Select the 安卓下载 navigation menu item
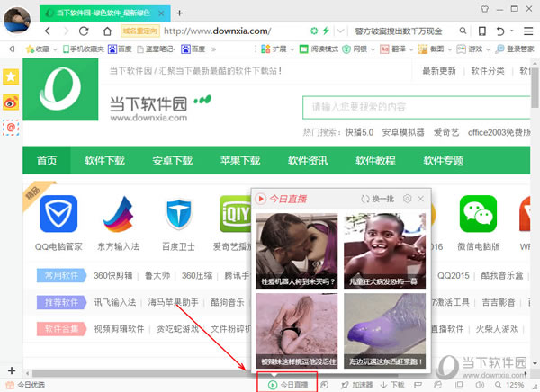540x392 pixels. [172, 161]
